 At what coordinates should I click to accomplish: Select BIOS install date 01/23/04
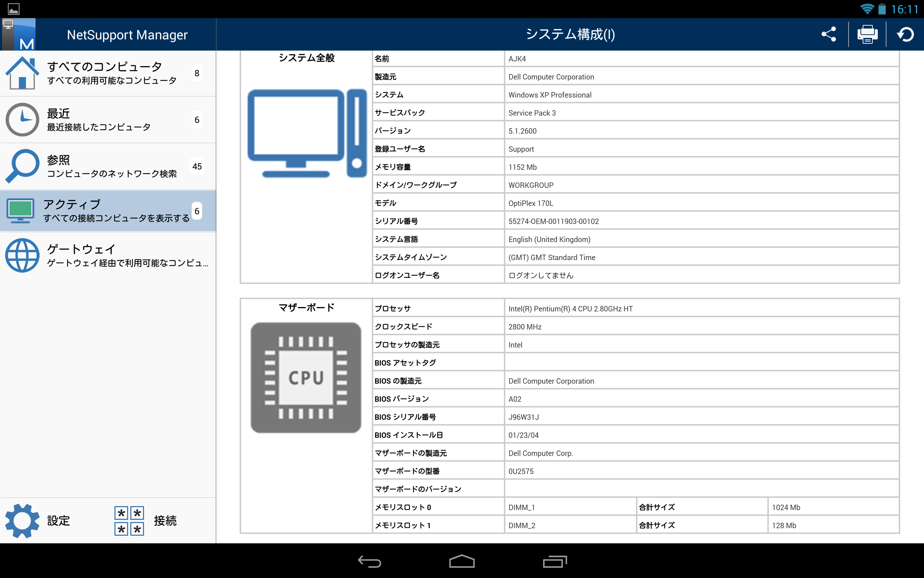523,435
